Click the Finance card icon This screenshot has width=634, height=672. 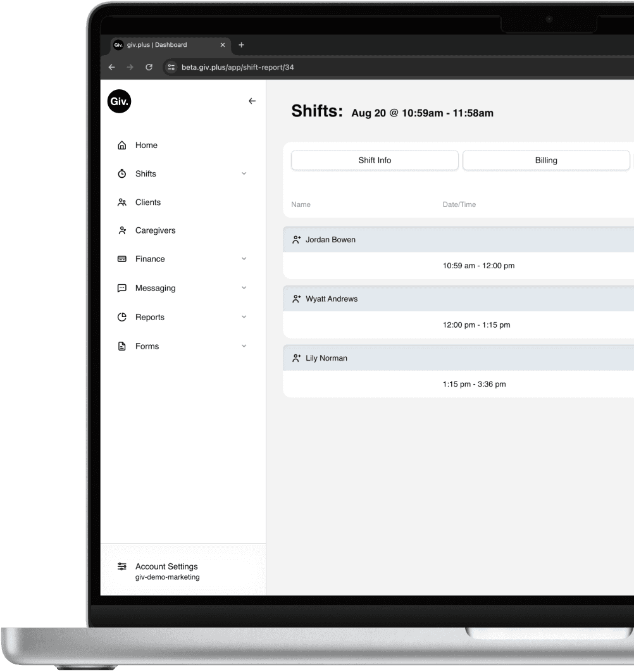(x=121, y=259)
